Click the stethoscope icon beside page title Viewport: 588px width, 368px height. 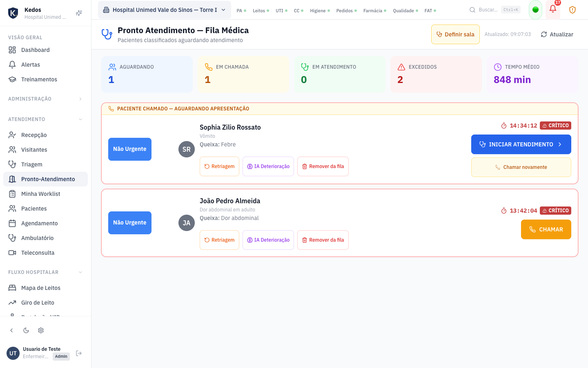pos(107,34)
